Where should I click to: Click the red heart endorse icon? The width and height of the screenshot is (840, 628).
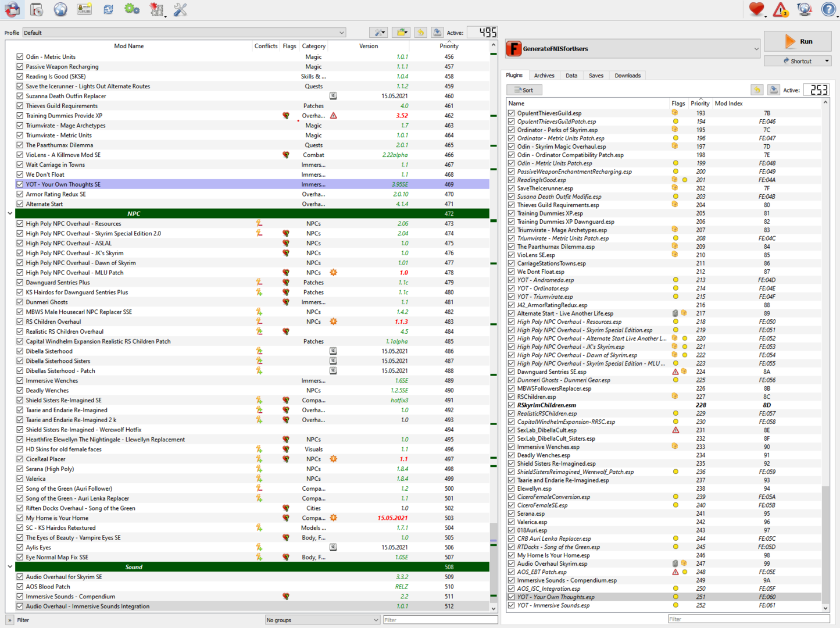756,9
